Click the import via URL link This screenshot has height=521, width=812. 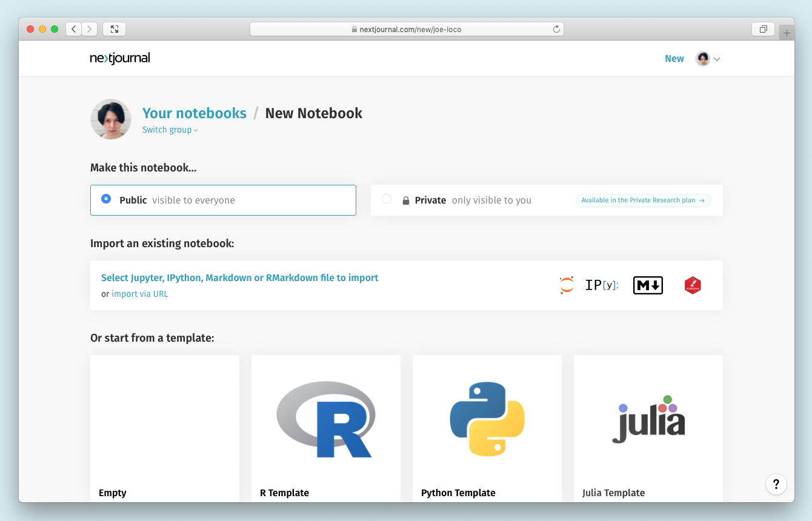tap(139, 294)
